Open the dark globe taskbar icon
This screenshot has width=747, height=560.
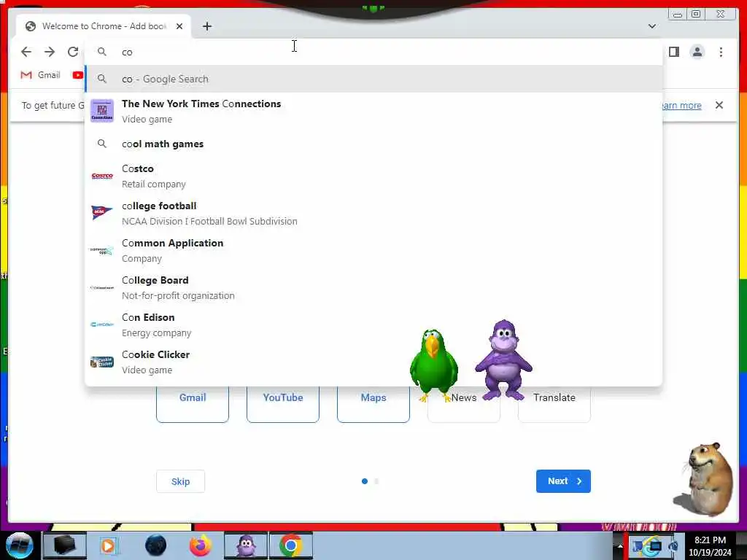(155, 545)
